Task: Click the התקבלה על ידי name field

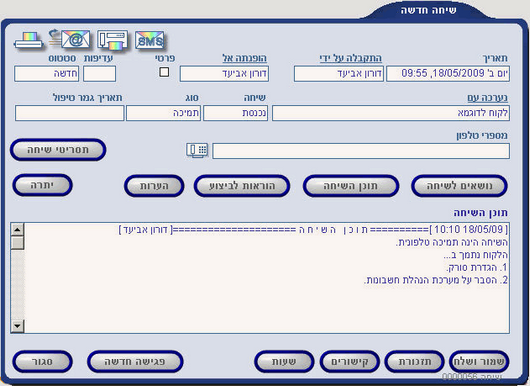Action: tap(339, 74)
